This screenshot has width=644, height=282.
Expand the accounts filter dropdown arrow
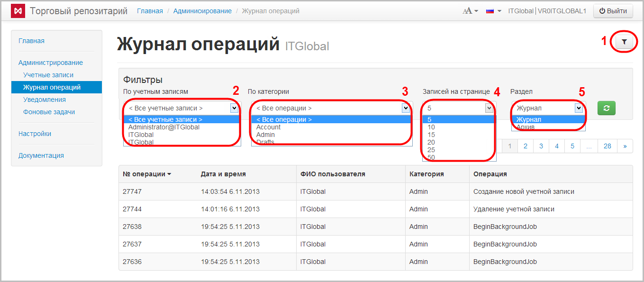point(234,108)
